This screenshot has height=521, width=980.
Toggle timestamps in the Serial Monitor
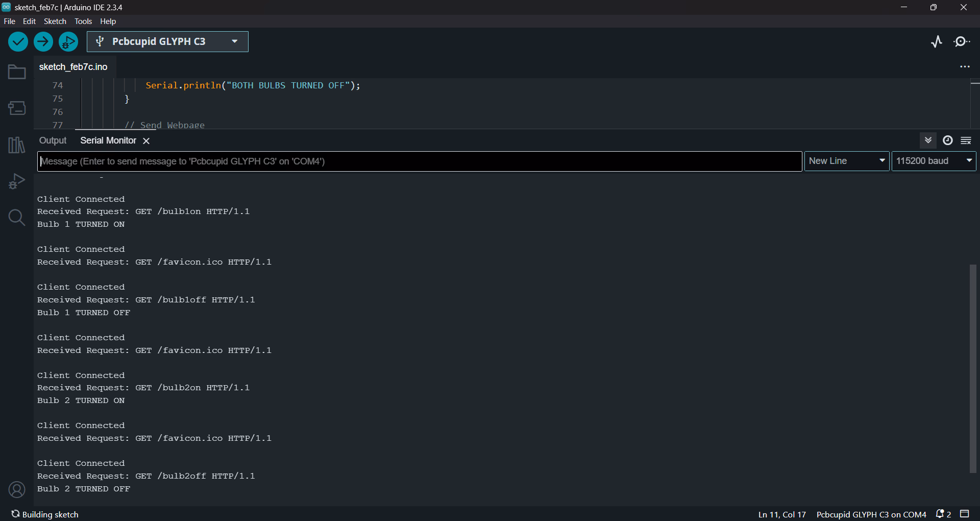947,140
